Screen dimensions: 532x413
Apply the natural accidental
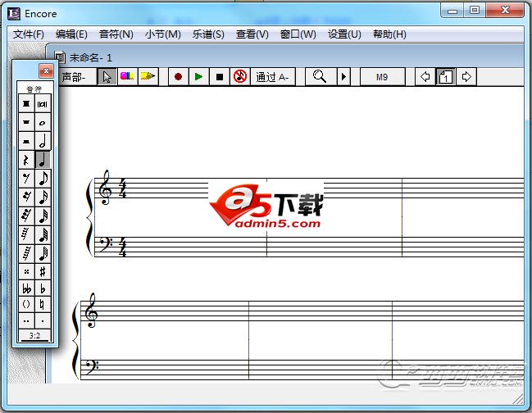click(x=43, y=305)
